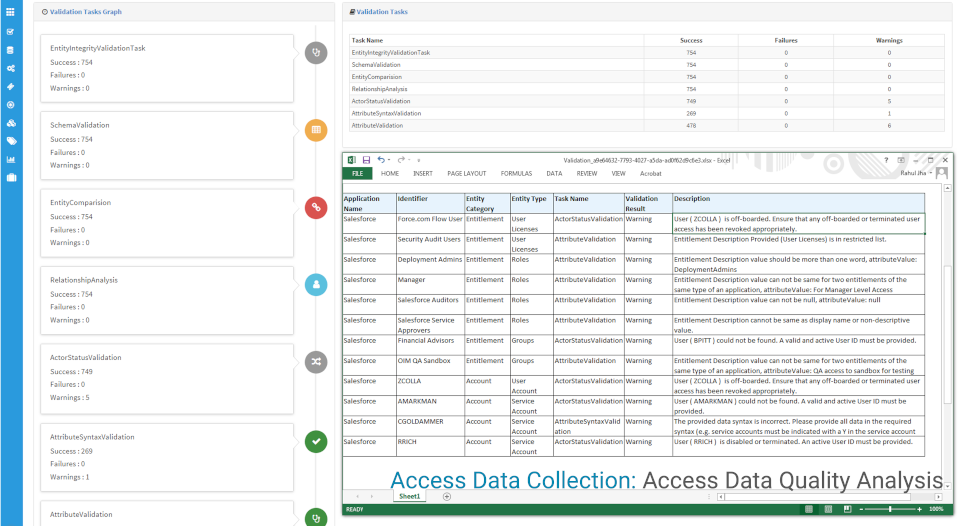Open the checklist icon in the sidebar

[x=10, y=32]
